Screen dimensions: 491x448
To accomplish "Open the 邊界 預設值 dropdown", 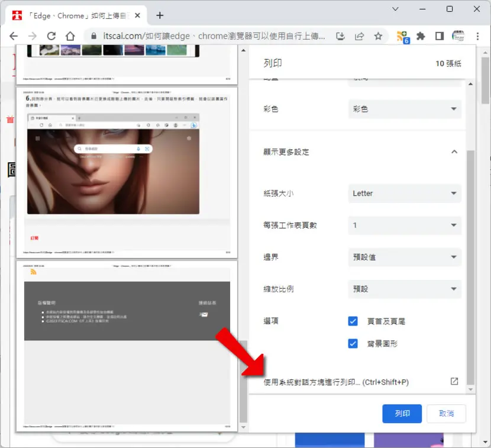I will (x=405, y=257).
